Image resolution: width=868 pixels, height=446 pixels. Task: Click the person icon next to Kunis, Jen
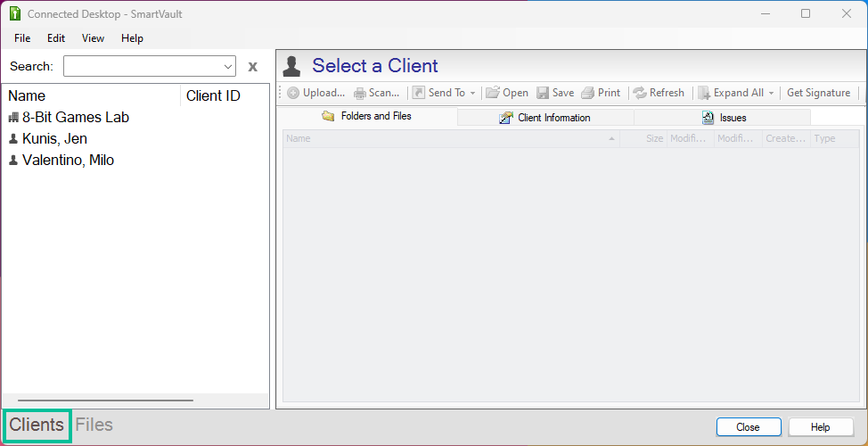pyautogui.click(x=14, y=138)
